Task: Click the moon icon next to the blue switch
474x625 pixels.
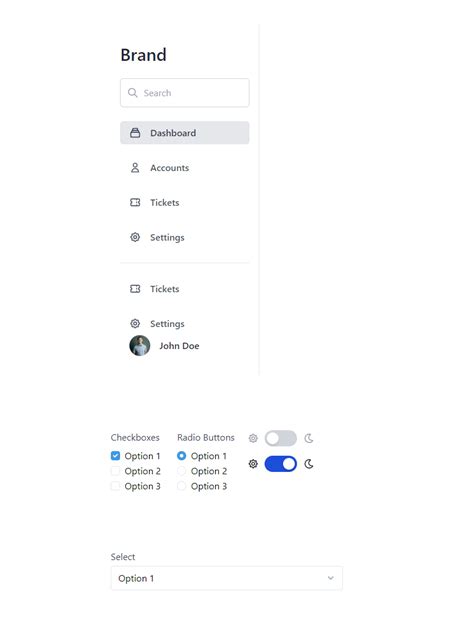Action: pyautogui.click(x=309, y=464)
